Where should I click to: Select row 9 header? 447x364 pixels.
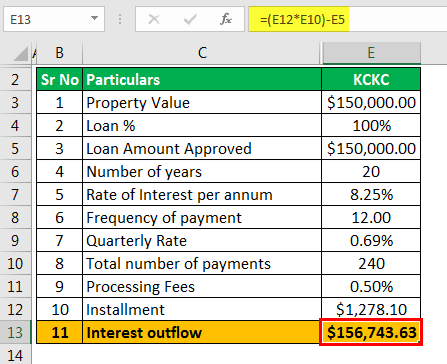click(x=15, y=240)
